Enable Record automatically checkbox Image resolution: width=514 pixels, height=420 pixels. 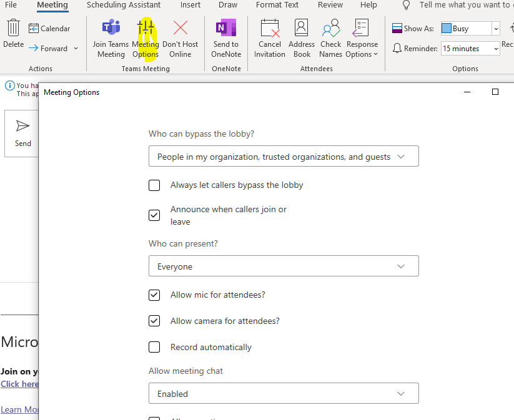[x=154, y=347]
